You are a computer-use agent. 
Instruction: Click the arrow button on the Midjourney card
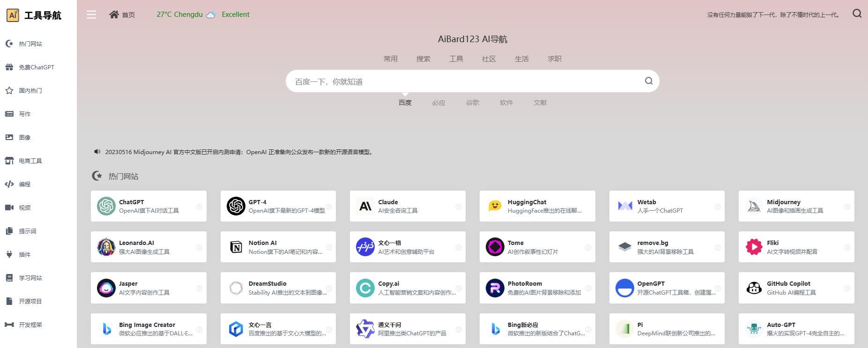pyautogui.click(x=847, y=207)
